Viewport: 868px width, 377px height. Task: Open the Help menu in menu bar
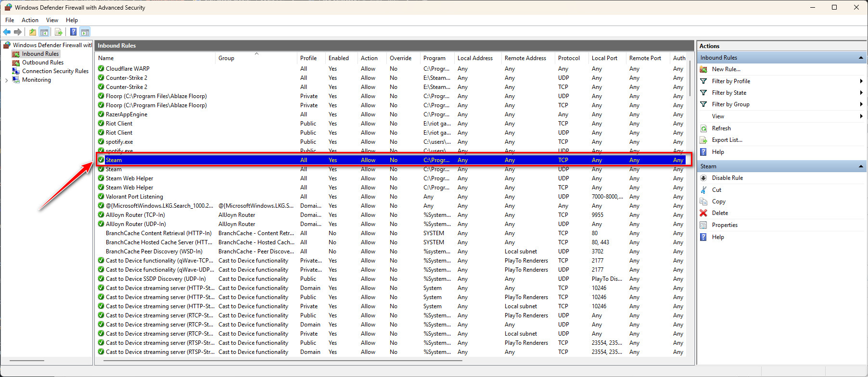(72, 20)
